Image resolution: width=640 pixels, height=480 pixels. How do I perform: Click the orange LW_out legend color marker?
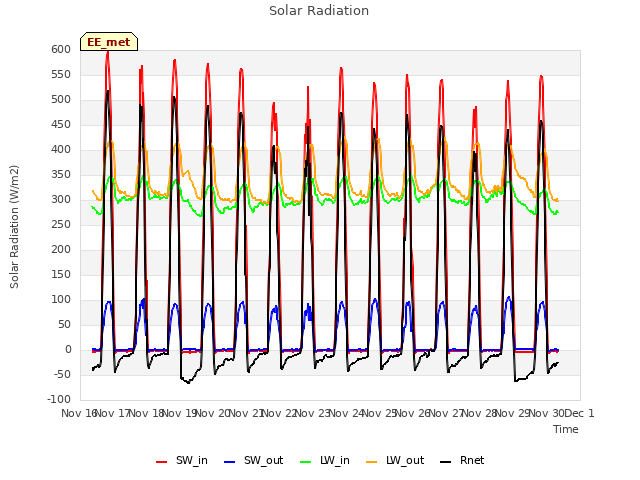pos(371,462)
